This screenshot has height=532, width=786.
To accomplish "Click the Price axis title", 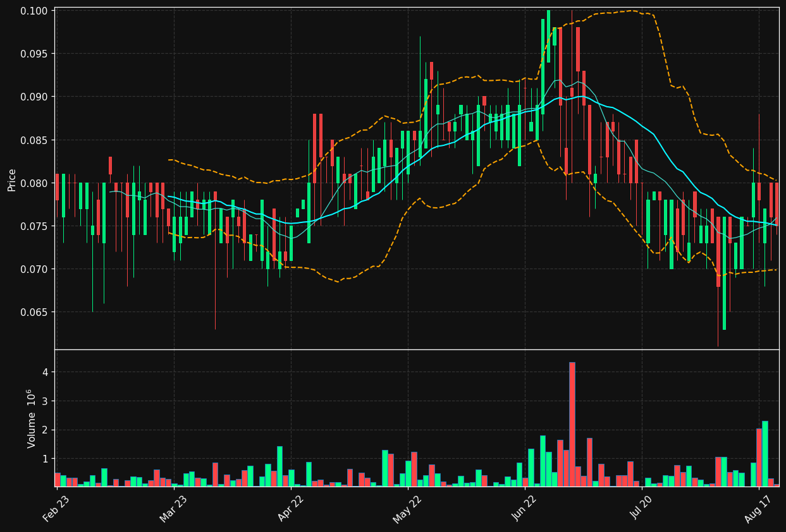I will 12,179.
